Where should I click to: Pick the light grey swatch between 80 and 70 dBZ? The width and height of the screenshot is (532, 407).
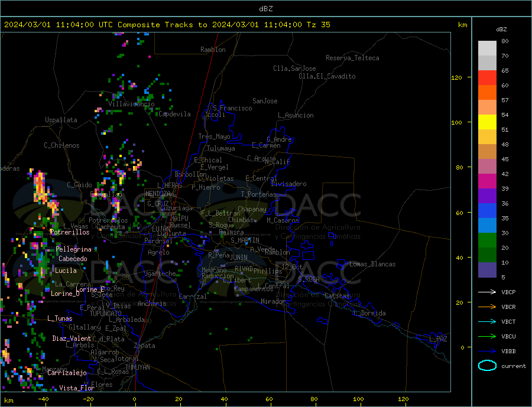click(487, 48)
